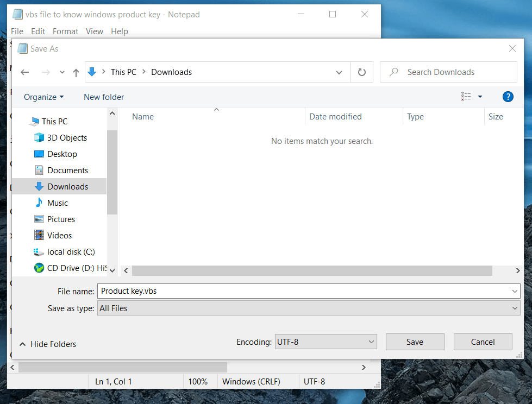Click the Back arrow in Save As dialog
This screenshot has height=404, width=532.
click(25, 72)
